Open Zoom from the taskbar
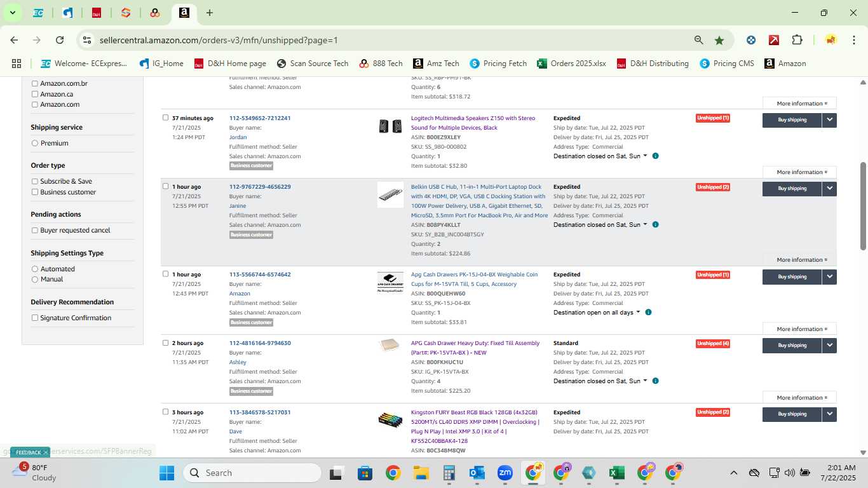The height and width of the screenshot is (488, 868). [505, 473]
